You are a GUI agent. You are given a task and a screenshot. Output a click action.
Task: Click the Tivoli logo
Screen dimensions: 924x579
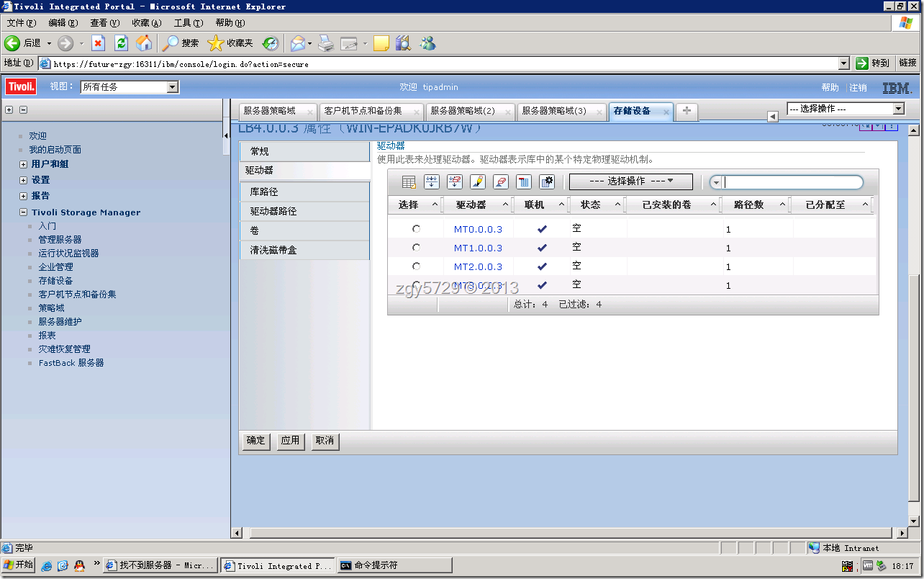[x=22, y=87]
